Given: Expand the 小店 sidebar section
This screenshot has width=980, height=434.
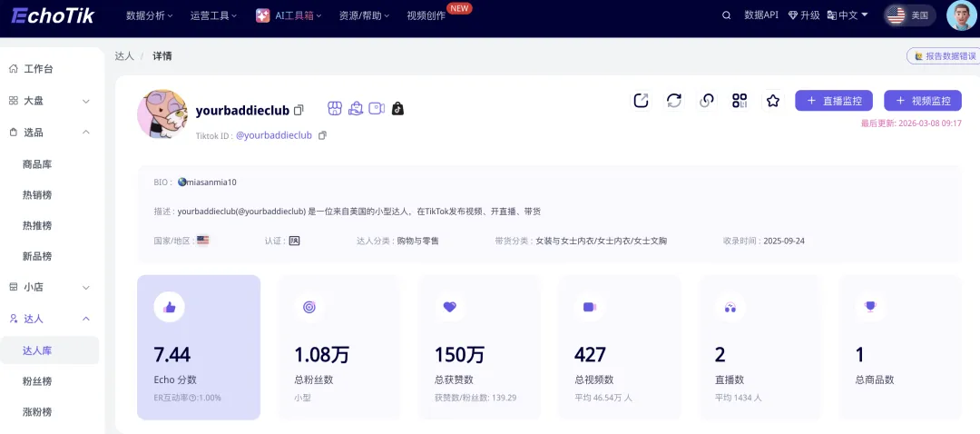Looking at the screenshot, I should pyautogui.click(x=86, y=287).
